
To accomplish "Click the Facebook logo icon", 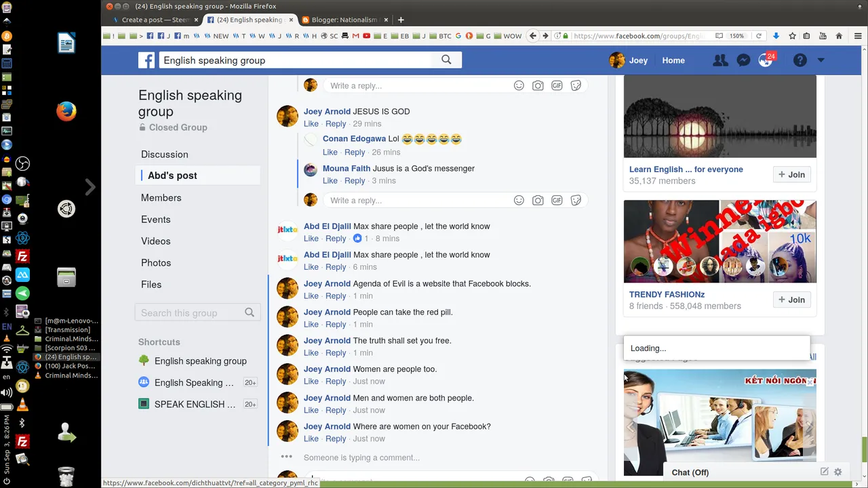I will click(x=146, y=60).
